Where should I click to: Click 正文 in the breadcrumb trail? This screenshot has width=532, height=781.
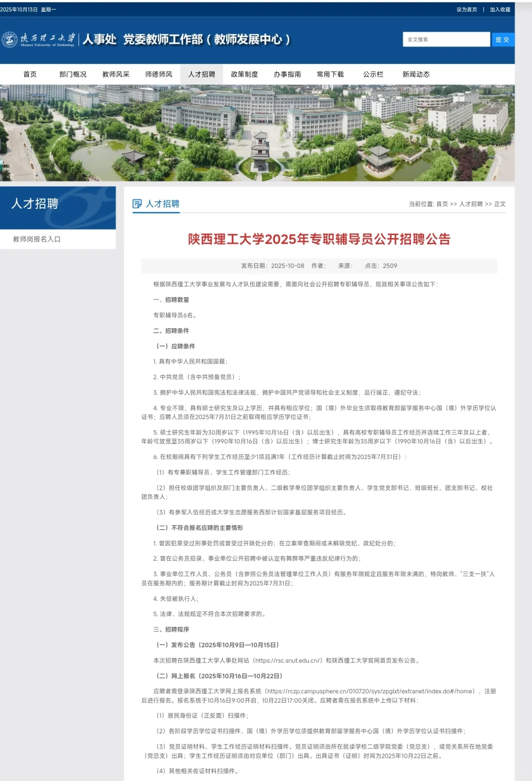(x=500, y=204)
